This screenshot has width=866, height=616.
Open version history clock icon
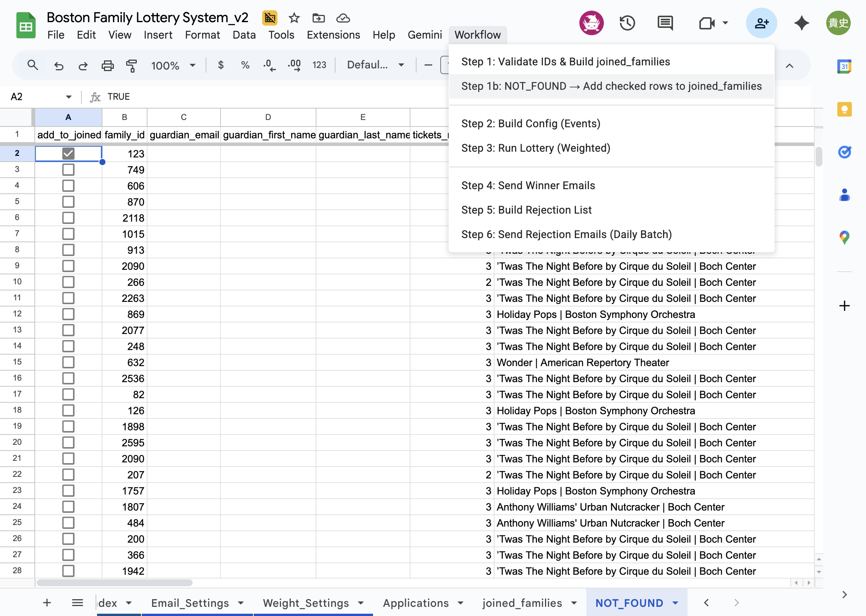pyautogui.click(x=627, y=23)
